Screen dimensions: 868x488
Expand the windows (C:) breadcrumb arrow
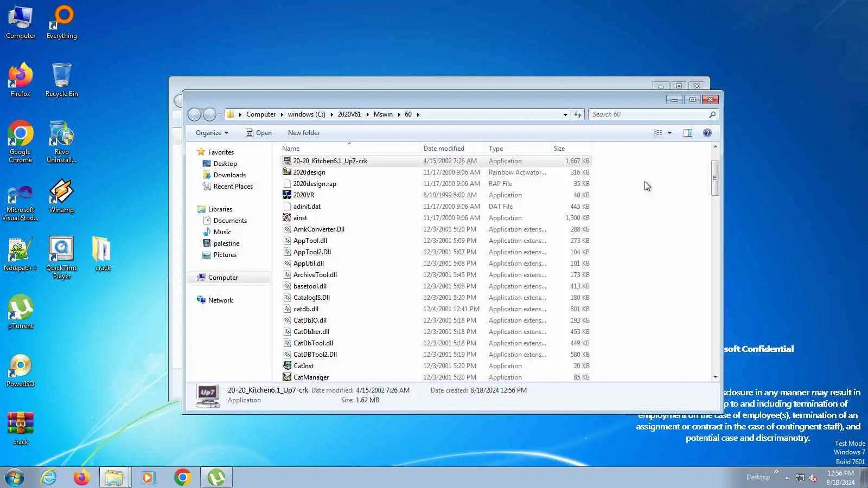coord(331,114)
